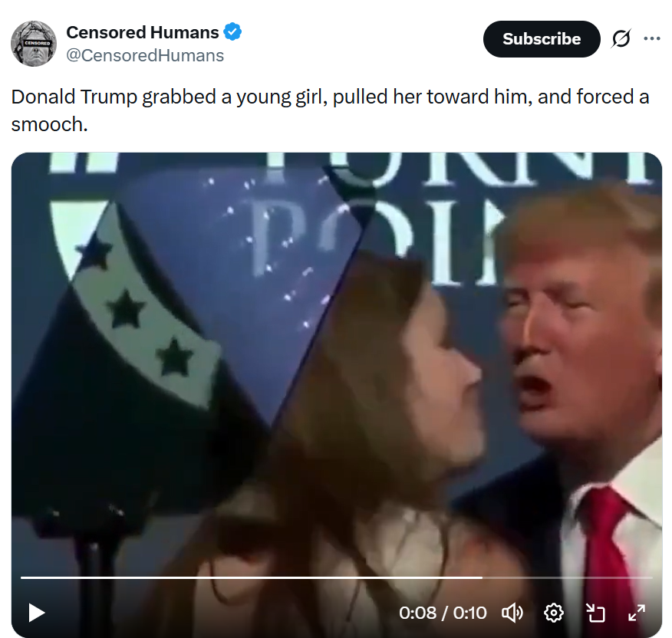Image resolution: width=672 pixels, height=638 pixels.
Task: Click the 0:08 / 0:10 video timestamp
Action: click(x=443, y=613)
